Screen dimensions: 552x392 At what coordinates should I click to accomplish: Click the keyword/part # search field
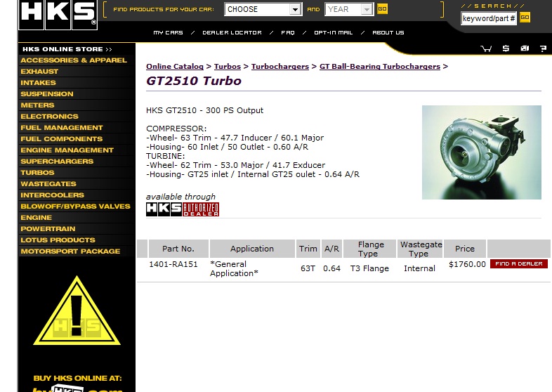[489, 18]
